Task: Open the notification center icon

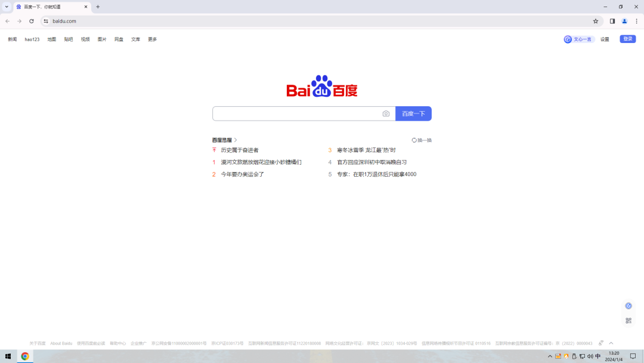Action: click(633, 356)
